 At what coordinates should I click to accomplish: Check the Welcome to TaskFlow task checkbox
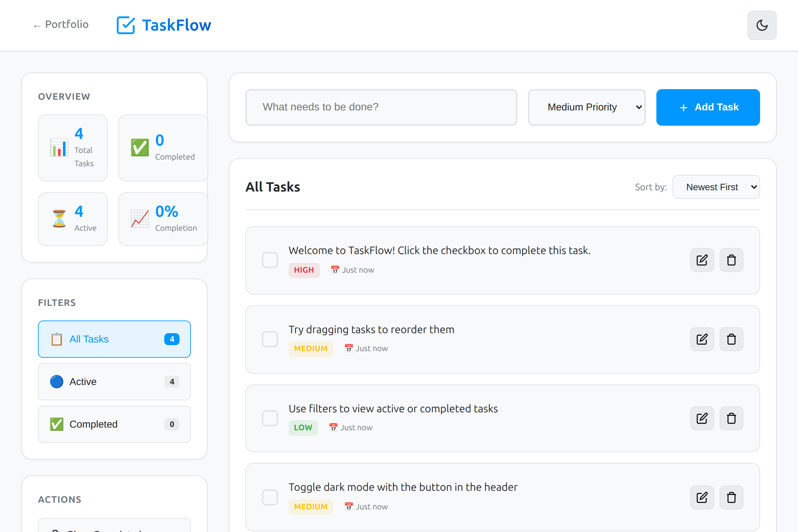point(270,260)
